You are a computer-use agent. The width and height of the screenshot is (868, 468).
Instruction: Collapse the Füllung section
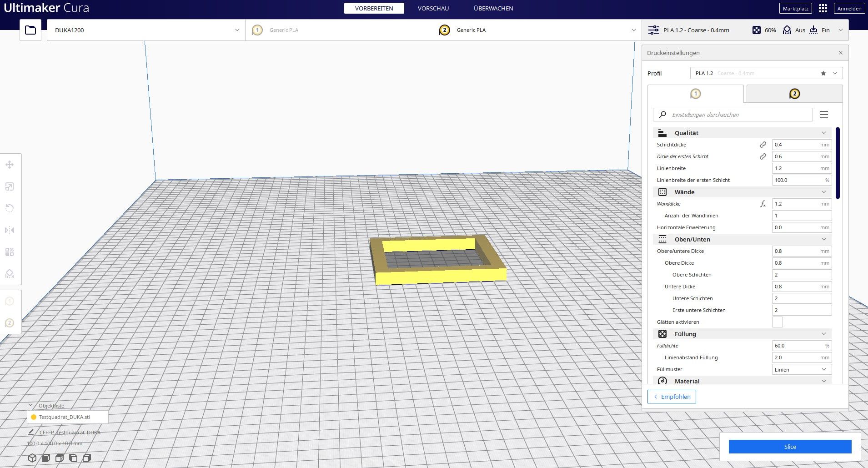click(x=743, y=334)
